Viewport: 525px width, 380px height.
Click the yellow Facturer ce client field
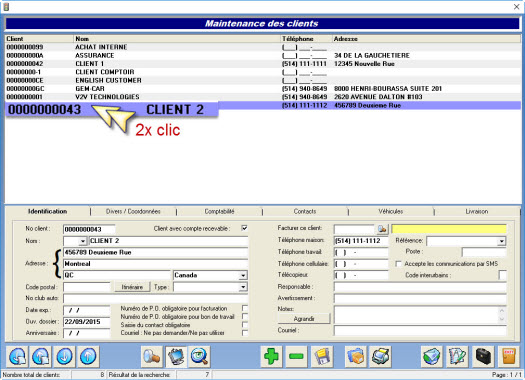click(x=449, y=229)
